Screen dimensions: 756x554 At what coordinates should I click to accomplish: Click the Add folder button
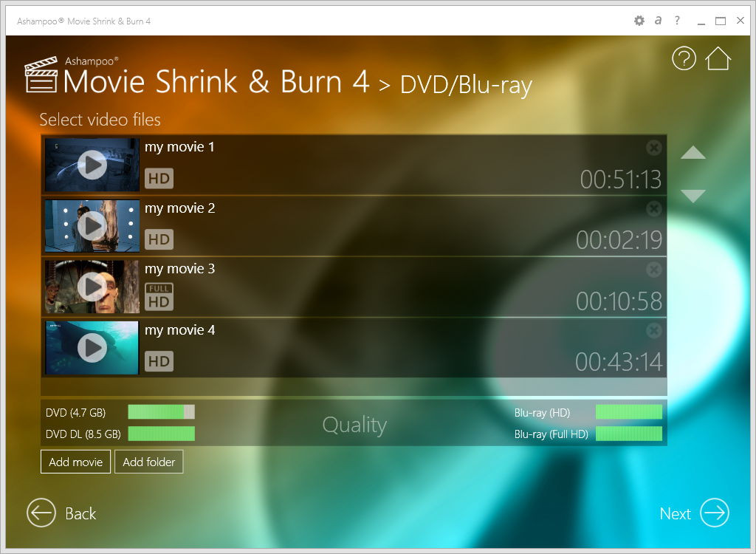(x=149, y=462)
